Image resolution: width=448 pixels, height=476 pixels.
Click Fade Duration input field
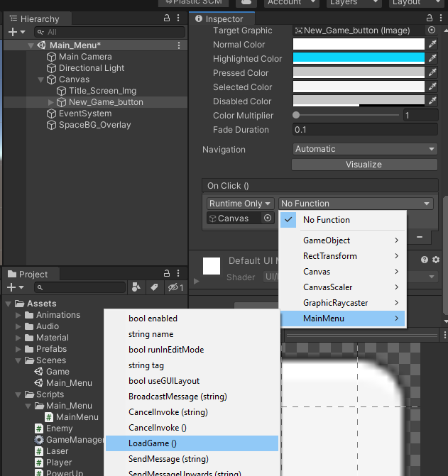[365, 130]
